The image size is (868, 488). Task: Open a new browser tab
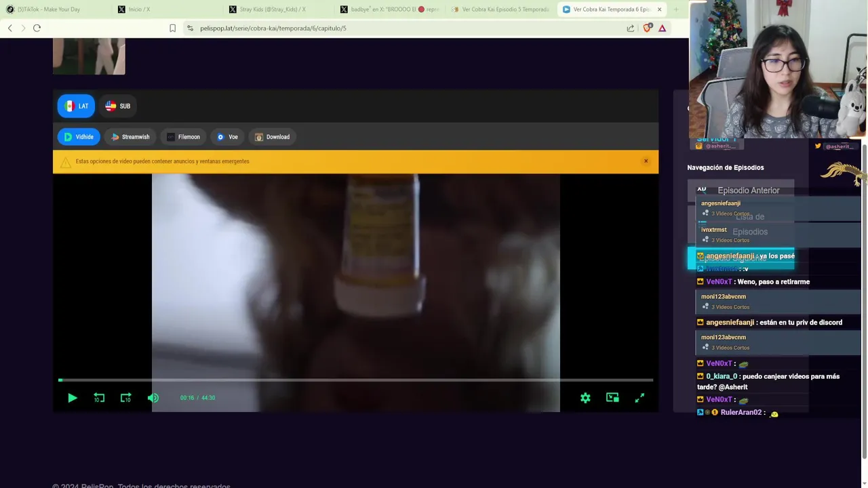(x=675, y=9)
